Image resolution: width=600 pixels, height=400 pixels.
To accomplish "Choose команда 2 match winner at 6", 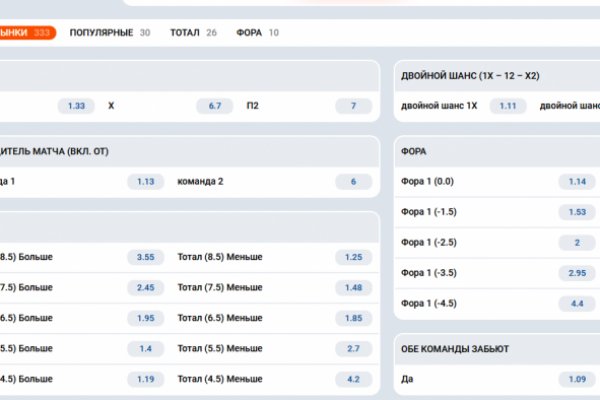I will [x=353, y=182].
